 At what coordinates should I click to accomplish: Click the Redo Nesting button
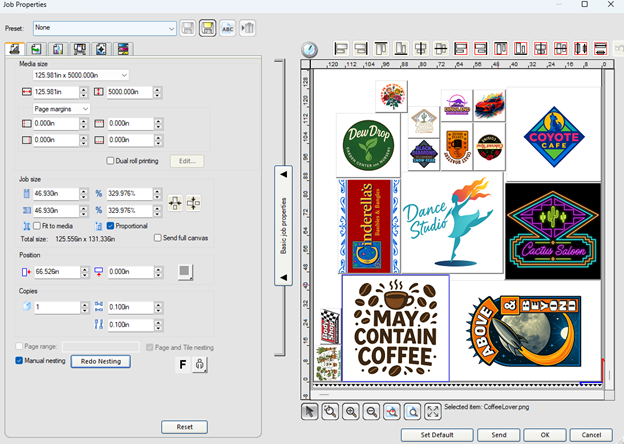coord(100,360)
